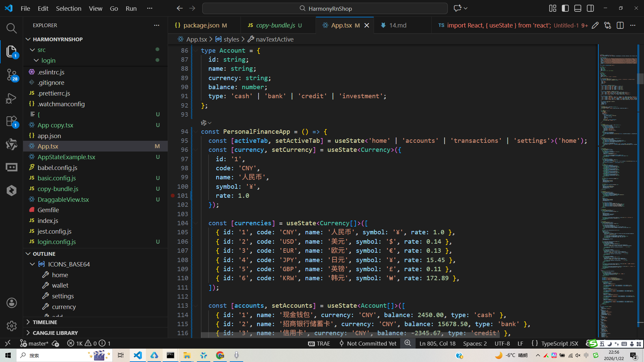
Task: Open the Run and Debug view
Action: 11,98
